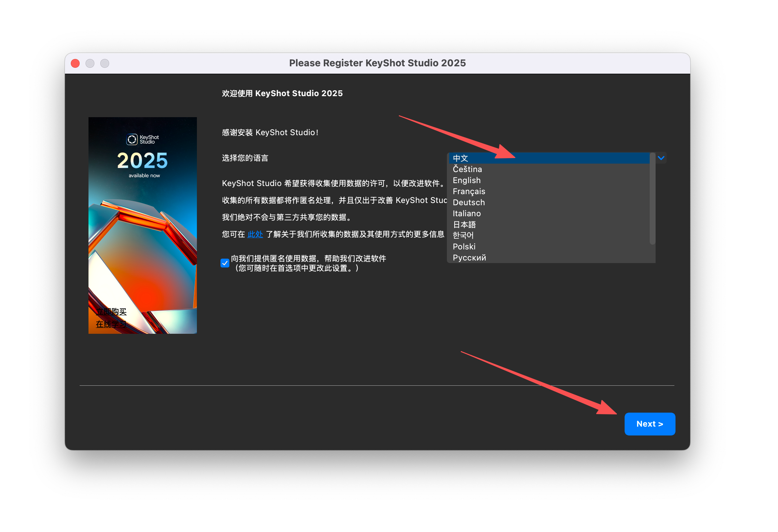This screenshot has height=532, width=778.
Task: Choose Français from the language dropdown
Action: pos(469,192)
